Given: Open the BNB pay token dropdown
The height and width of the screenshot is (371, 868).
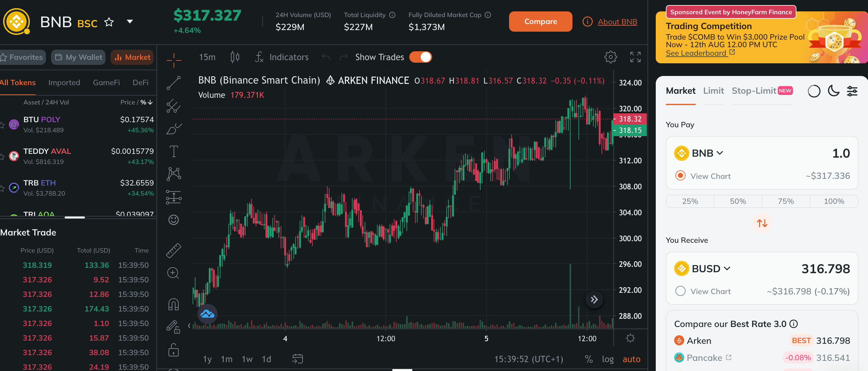Looking at the screenshot, I should pyautogui.click(x=699, y=153).
